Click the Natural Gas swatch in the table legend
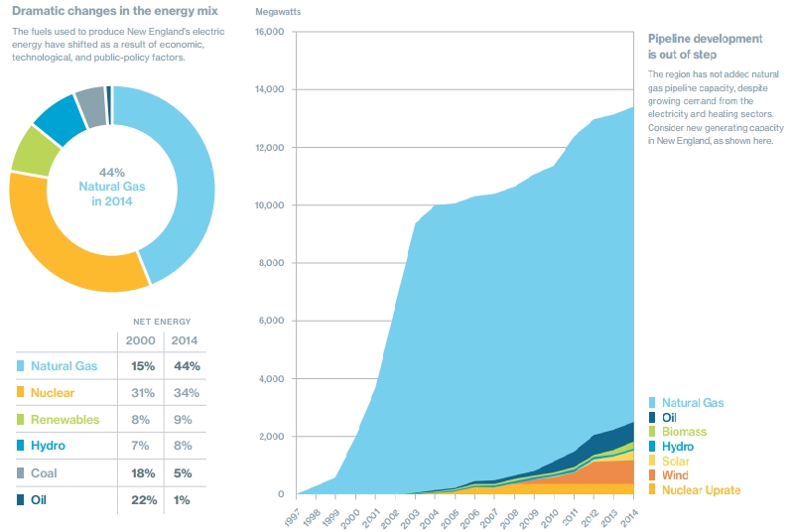The image size is (790, 532). [20, 365]
